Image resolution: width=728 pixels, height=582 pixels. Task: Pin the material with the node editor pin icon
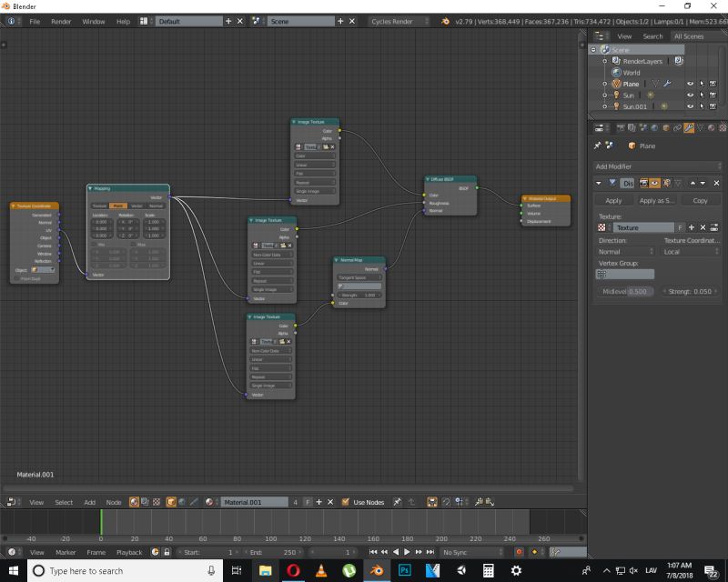pos(397,501)
